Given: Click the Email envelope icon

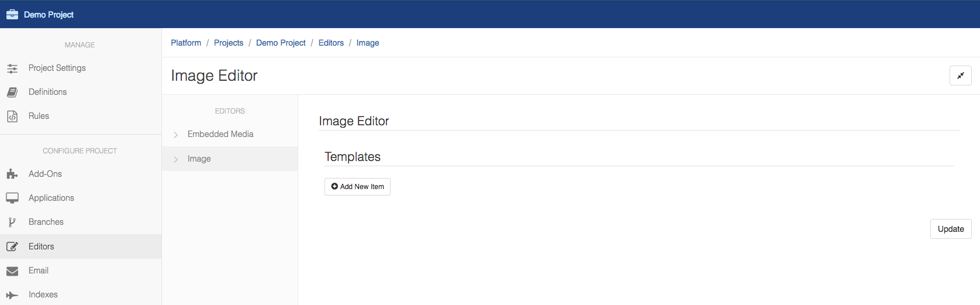Looking at the screenshot, I should tap(12, 271).
